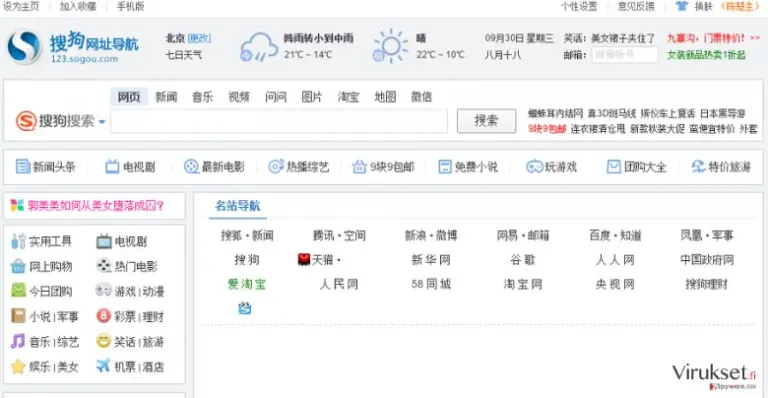Click the Sogou logo at top left
The width and height of the screenshot is (768, 398).
point(24,47)
